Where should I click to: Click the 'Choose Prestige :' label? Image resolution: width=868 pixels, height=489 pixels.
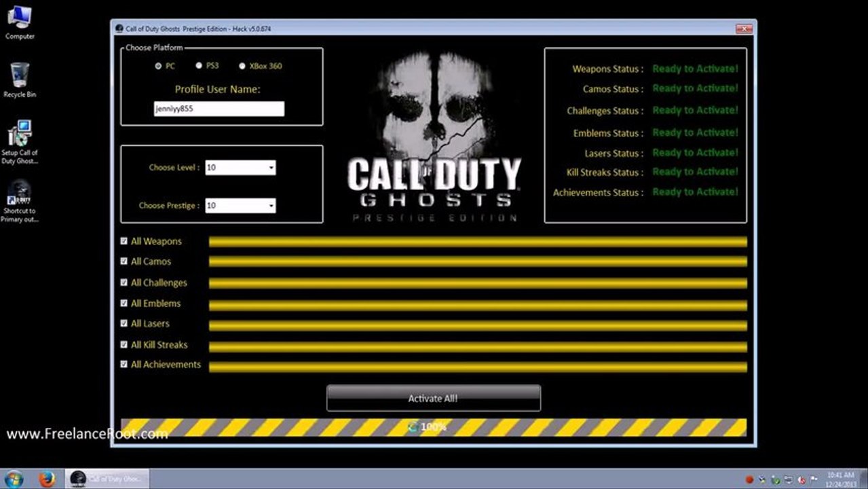[x=170, y=205]
